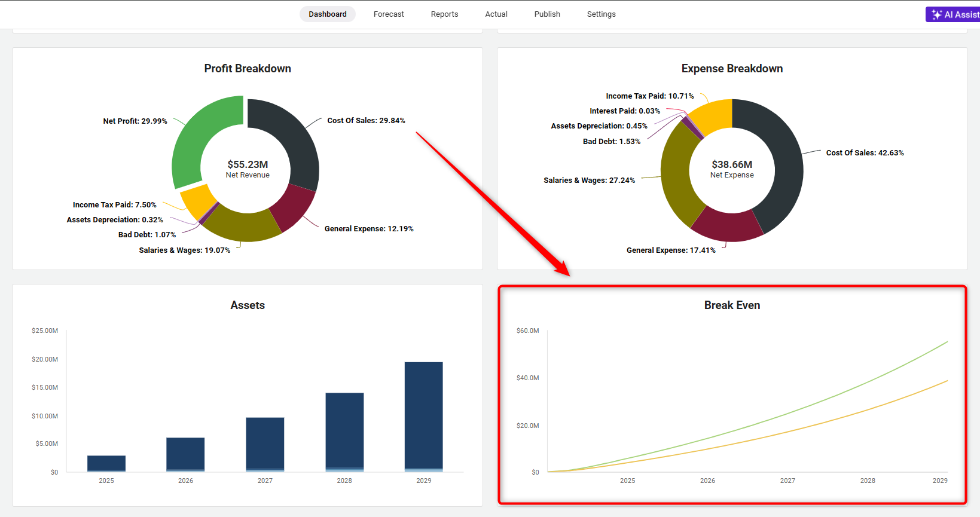
Task: Select the Dashboard tab
Action: click(328, 14)
